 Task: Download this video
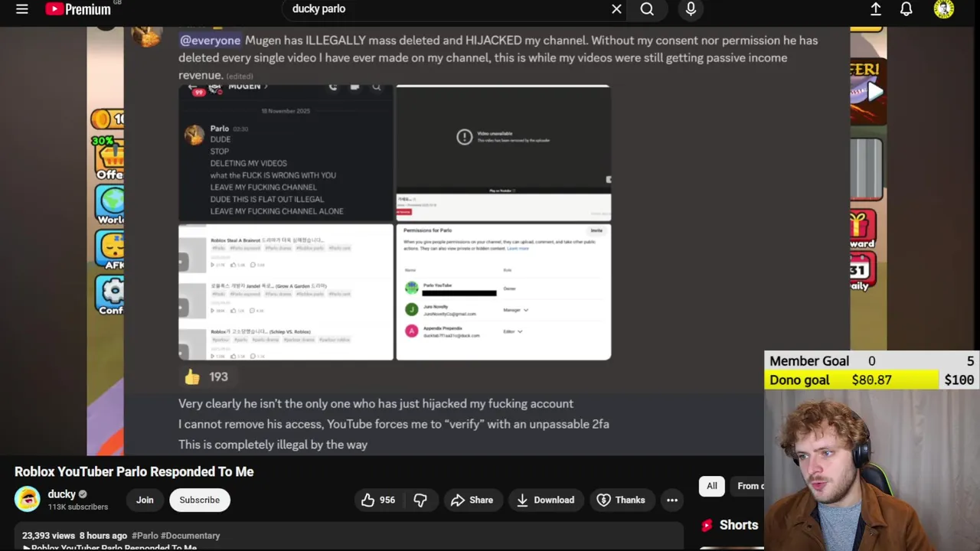click(545, 500)
